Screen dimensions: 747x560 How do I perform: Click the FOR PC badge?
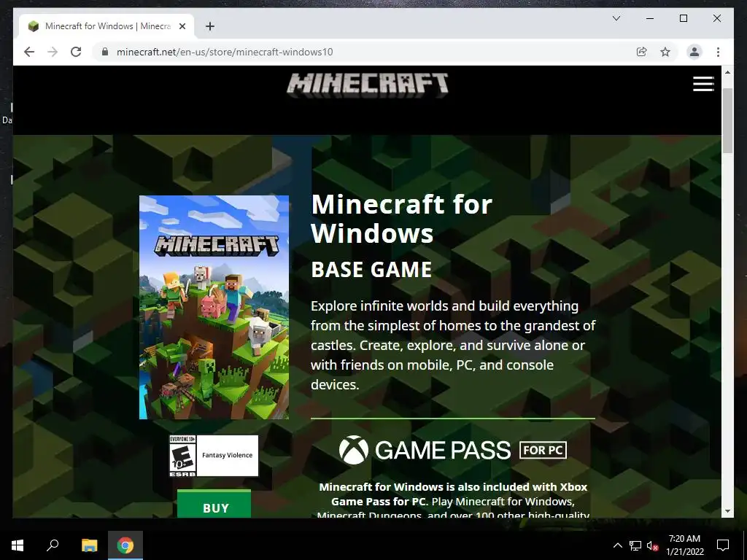point(543,450)
